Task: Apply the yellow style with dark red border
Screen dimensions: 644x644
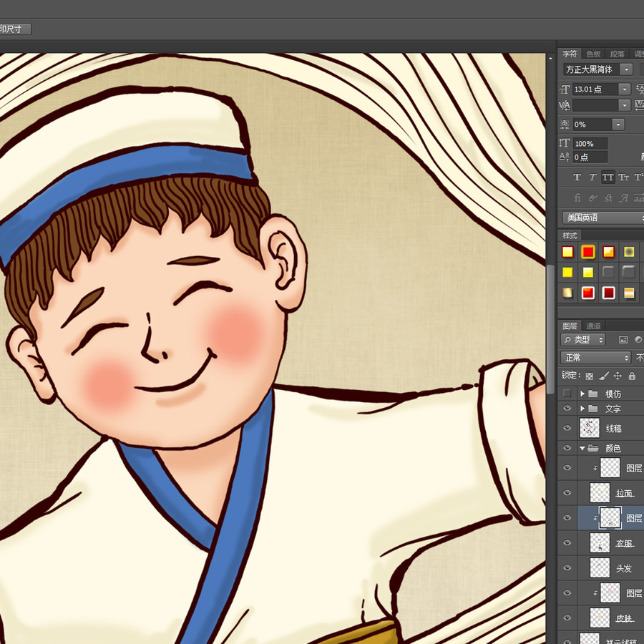Action: [x=567, y=252]
